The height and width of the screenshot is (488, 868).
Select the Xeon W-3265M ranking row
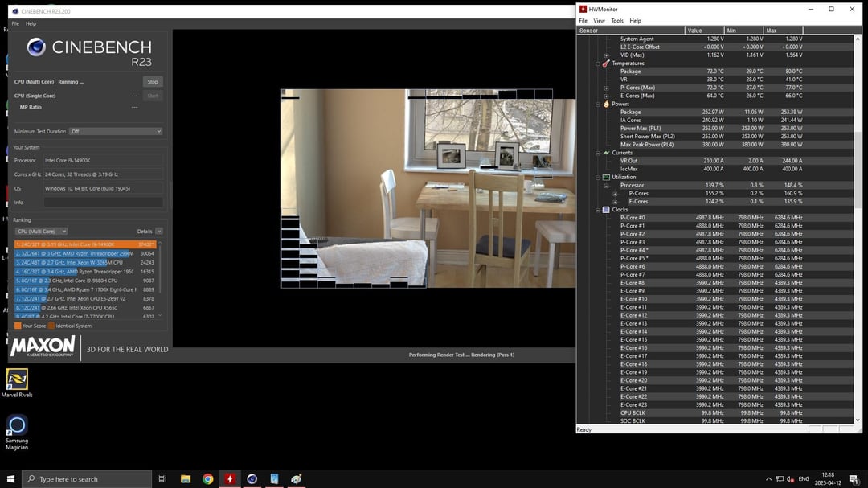(85, 263)
